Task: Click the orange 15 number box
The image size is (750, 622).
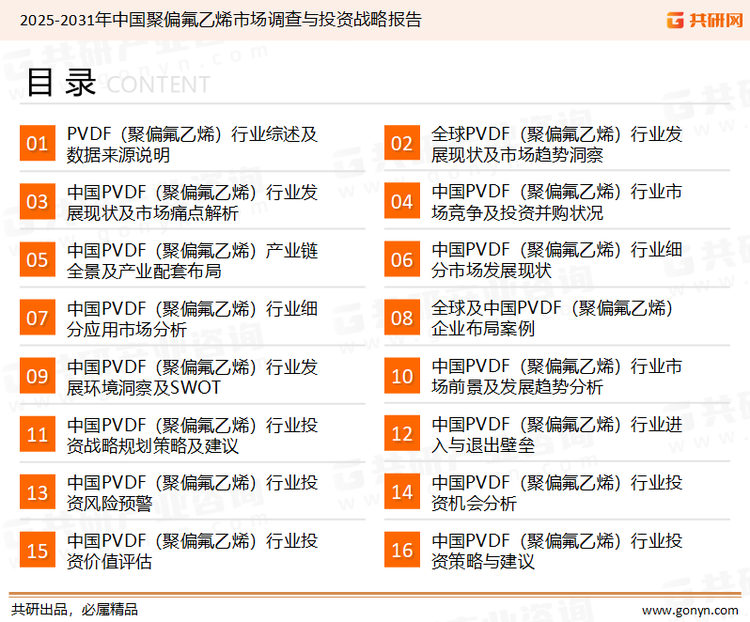Action: click(x=37, y=550)
